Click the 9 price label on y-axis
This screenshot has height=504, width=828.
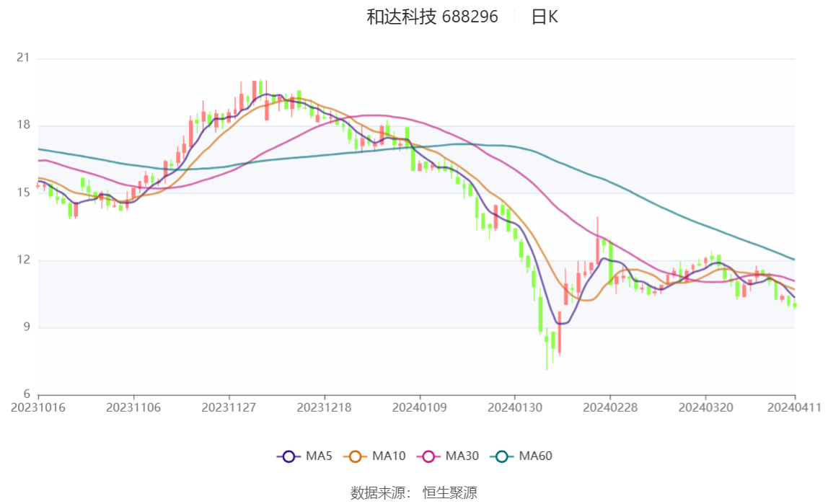click(x=27, y=328)
